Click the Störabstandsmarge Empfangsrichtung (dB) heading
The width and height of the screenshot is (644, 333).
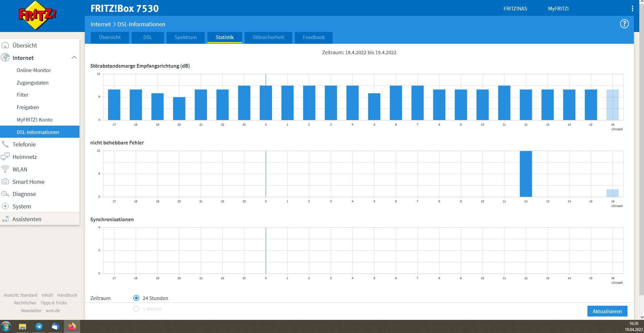140,66
